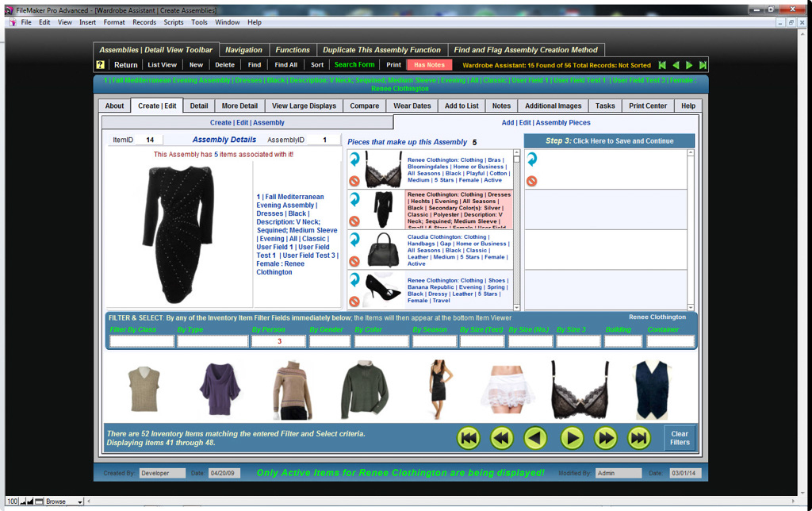Screen dimensions: 812x511
Task: Show previous inventory item with single left arrow
Action: point(535,439)
